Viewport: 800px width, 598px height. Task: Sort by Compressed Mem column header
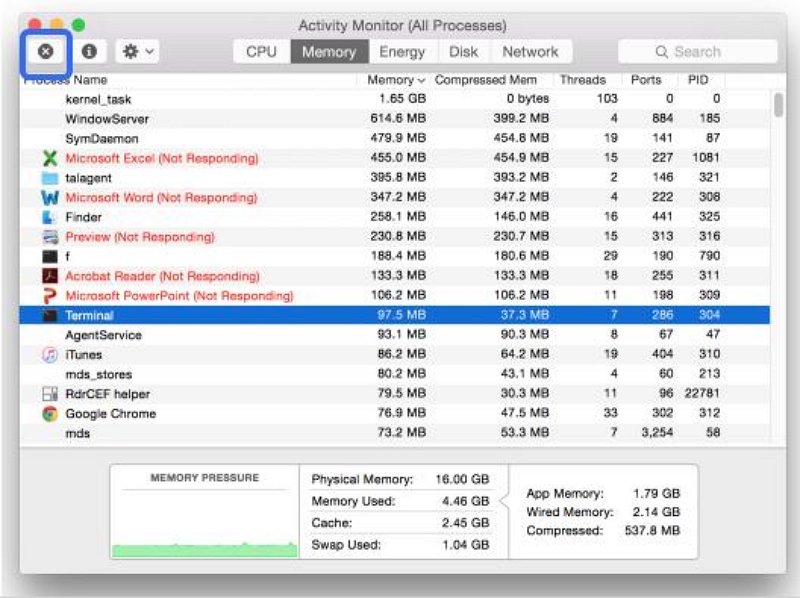click(x=486, y=80)
